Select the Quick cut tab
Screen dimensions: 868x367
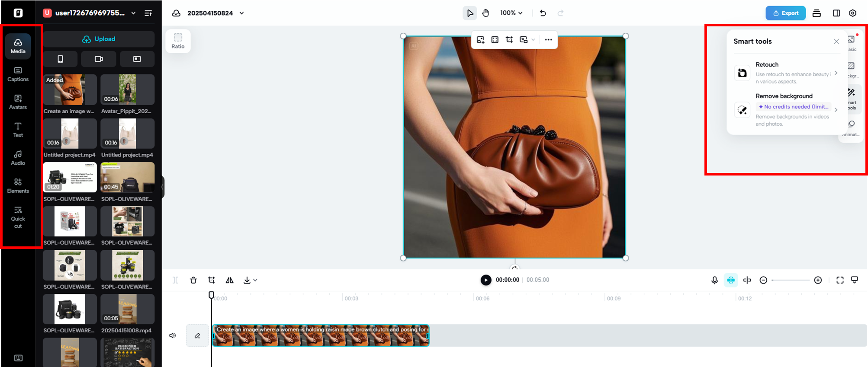click(x=18, y=217)
